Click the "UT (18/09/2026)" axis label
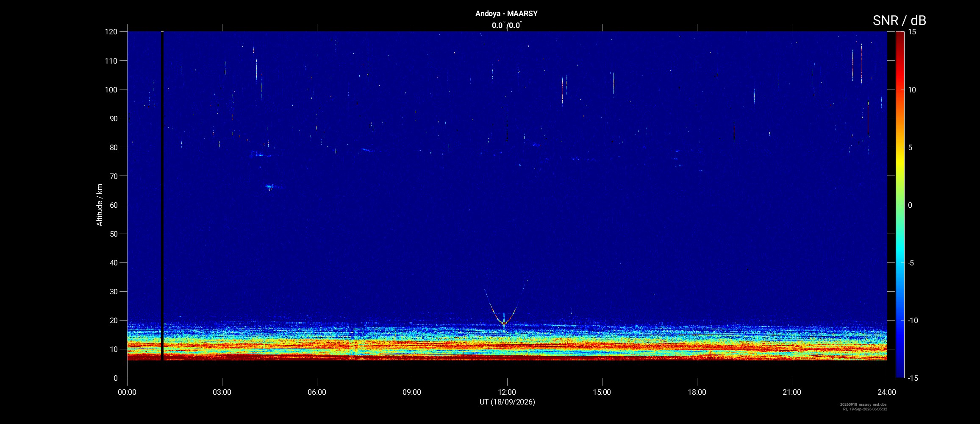980x424 pixels. [507, 402]
